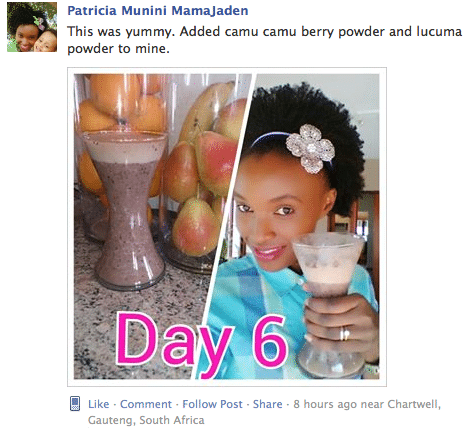471x428 pixels.
Task: Click 'Gauteng, South Africa' location text
Action: (x=146, y=420)
